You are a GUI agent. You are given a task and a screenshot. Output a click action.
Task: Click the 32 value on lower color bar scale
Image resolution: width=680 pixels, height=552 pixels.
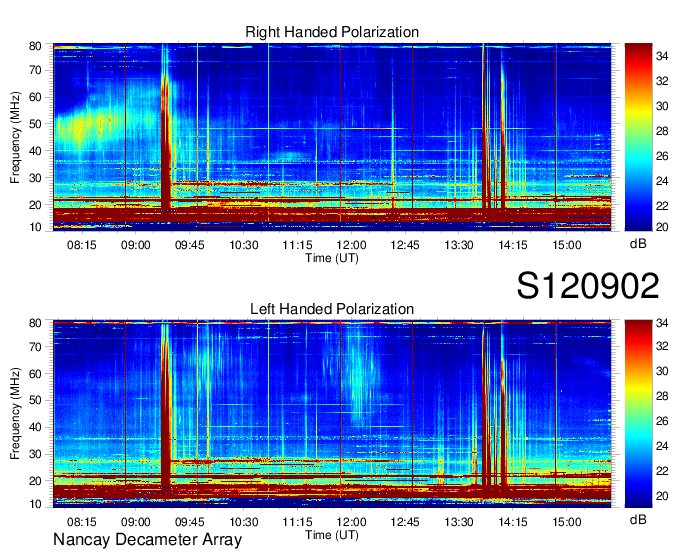pyautogui.click(x=662, y=346)
